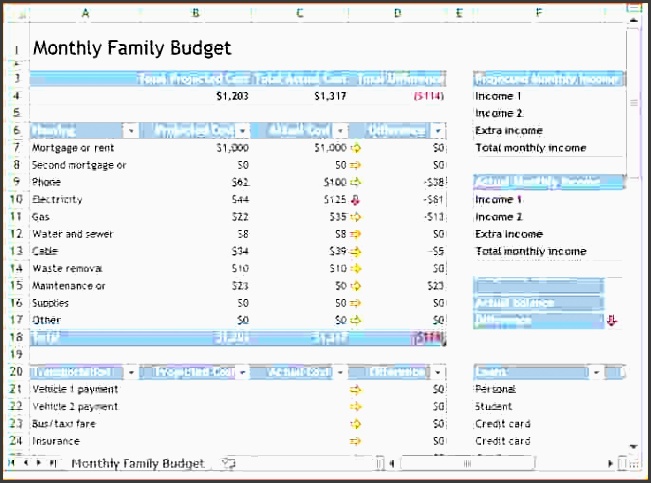Click vertical scrollbar down arrow
The height and width of the screenshot is (483, 651).
(632, 446)
